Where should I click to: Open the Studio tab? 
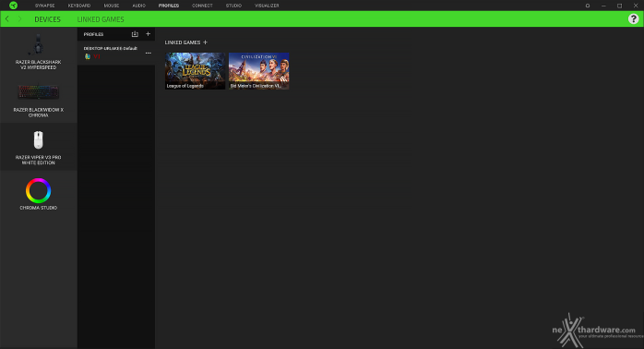click(233, 6)
